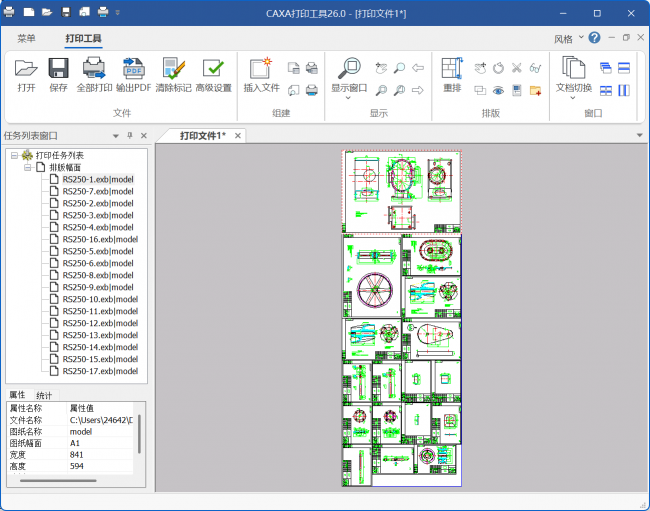Click the four-pane tile icon in 窗口 group
The image size is (650, 511).
(606, 90)
